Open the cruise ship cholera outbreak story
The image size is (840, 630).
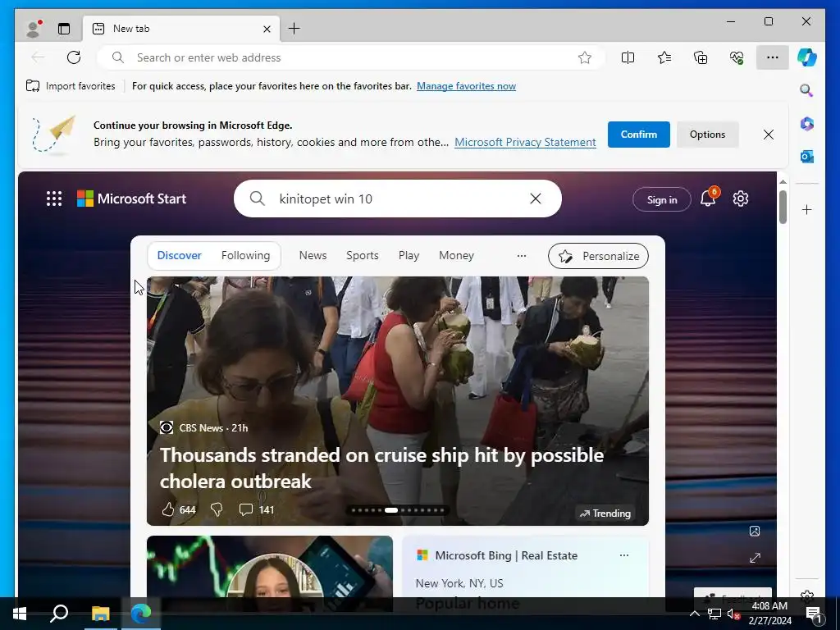click(x=381, y=468)
